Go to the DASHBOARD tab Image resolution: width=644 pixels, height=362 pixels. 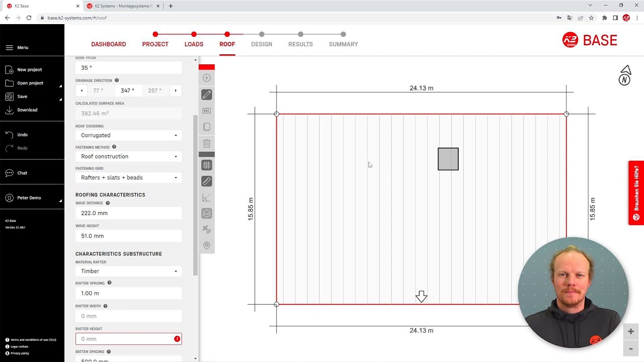tap(109, 44)
